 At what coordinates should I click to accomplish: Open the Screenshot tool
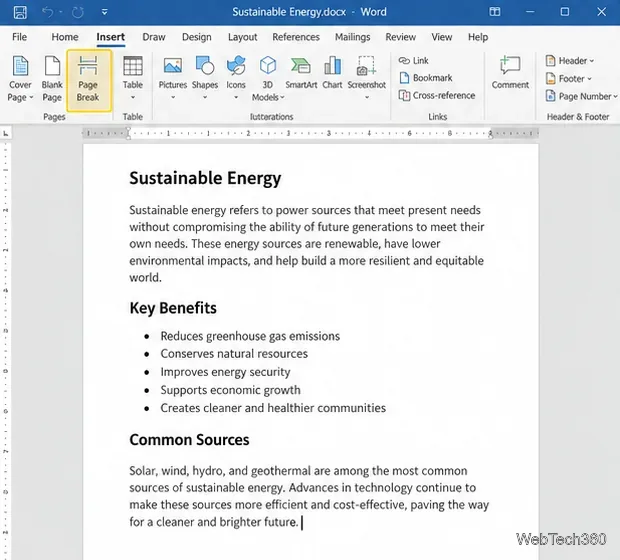tap(367, 78)
